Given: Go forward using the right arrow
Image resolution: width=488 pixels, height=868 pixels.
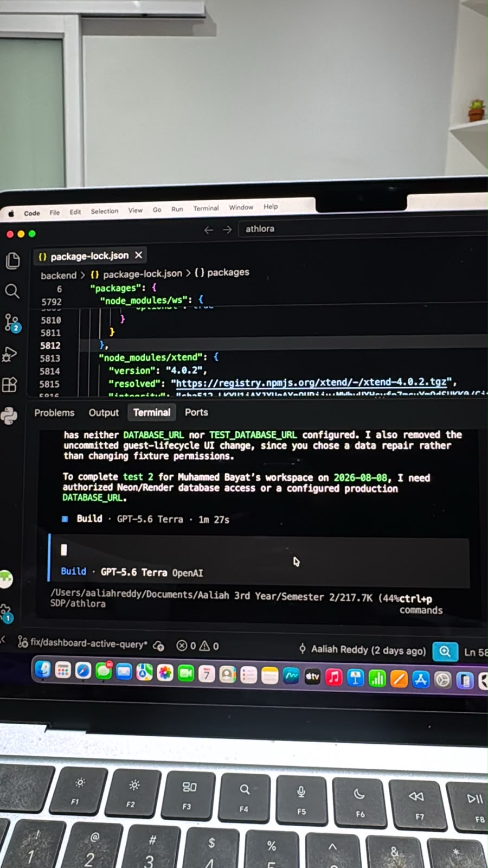Looking at the screenshot, I should pyautogui.click(x=227, y=230).
